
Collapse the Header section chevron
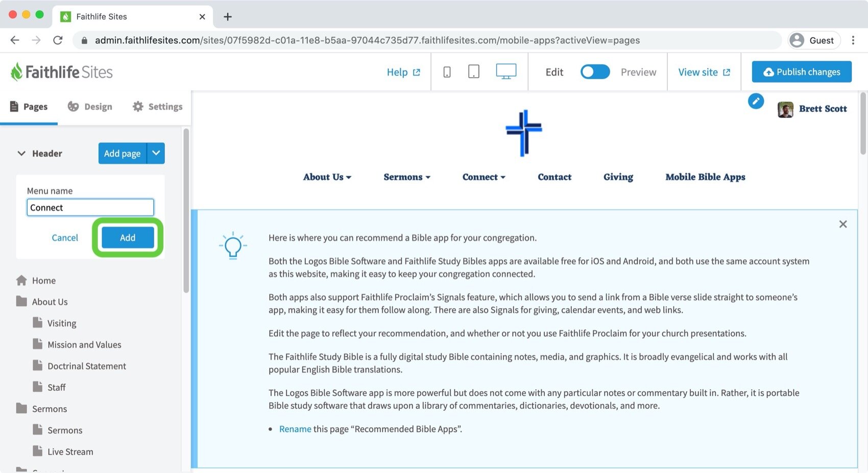coord(21,153)
